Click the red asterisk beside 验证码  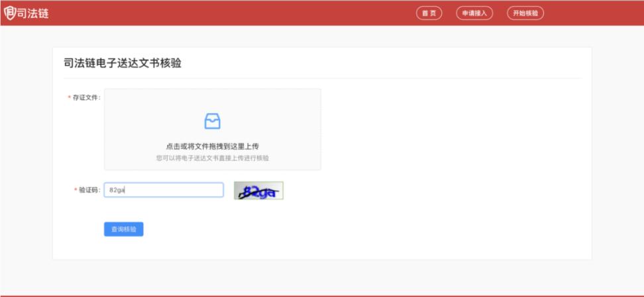tap(75, 191)
